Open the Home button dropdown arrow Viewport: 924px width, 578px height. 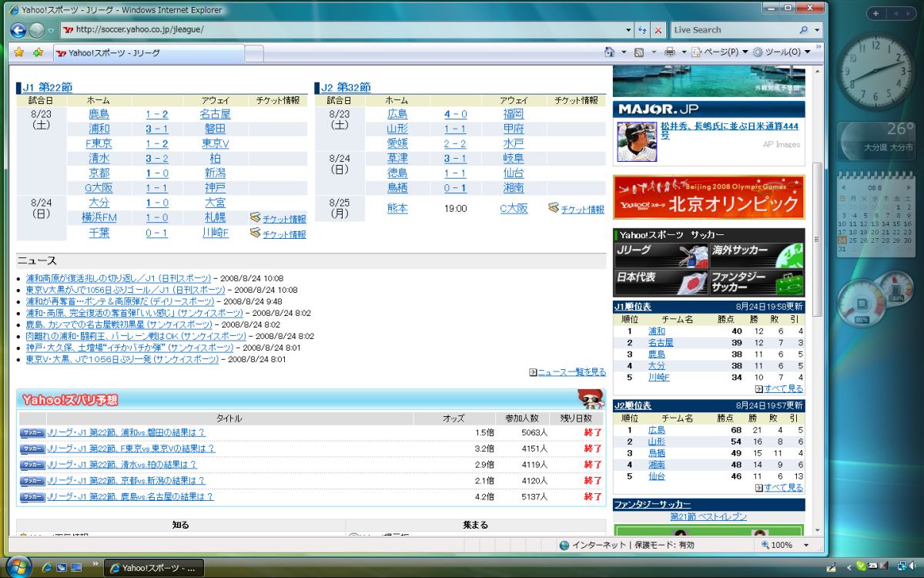622,52
